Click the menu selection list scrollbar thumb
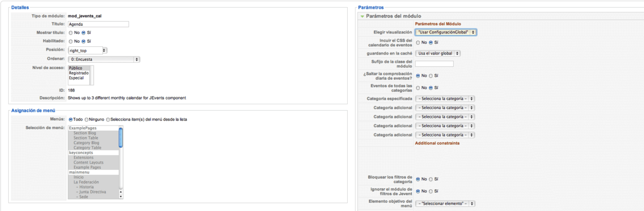Viewport: 644px width, 211px height. pyautogui.click(x=121, y=137)
